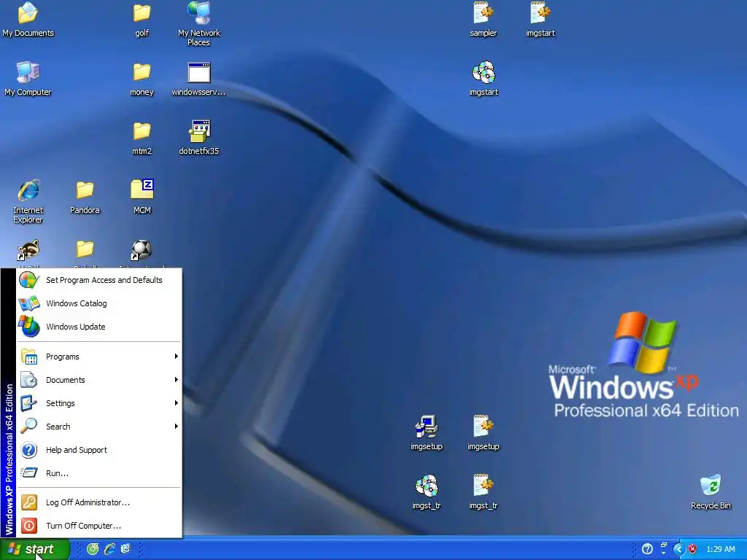Click the language bar help icon
747x560 pixels.
647,549
